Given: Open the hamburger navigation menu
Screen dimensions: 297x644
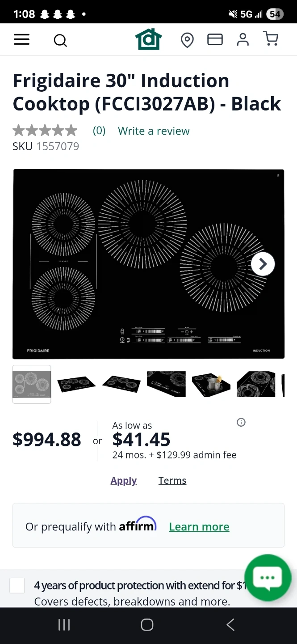Looking at the screenshot, I should [x=21, y=40].
